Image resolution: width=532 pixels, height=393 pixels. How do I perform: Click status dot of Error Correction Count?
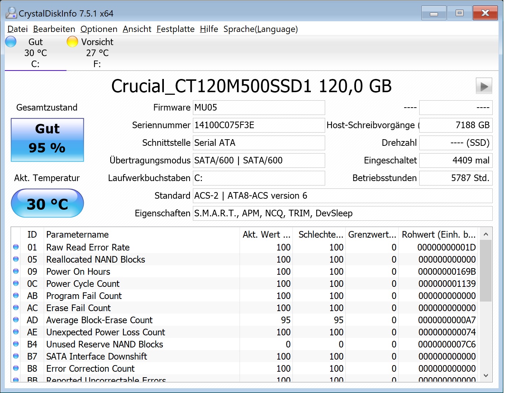coord(16,368)
